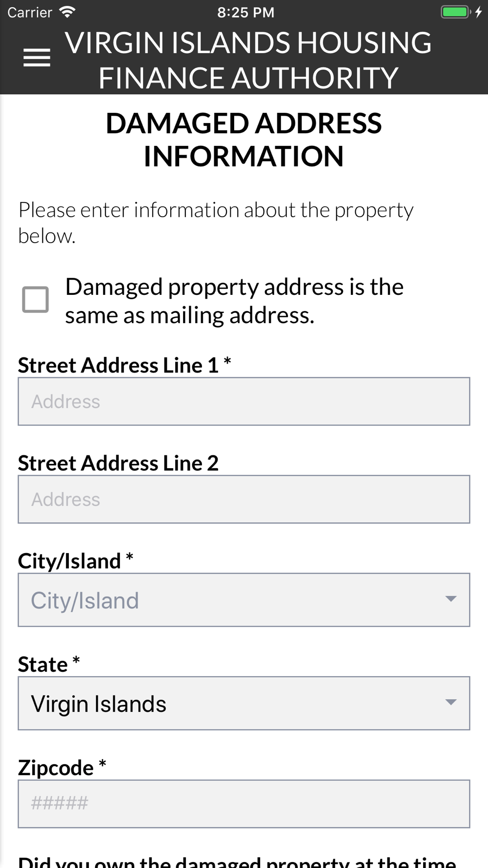This screenshot has height=868, width=488.
Task: Tap the Carrier label in status bar
Action: pyautogui.click(x=30, y=12)
